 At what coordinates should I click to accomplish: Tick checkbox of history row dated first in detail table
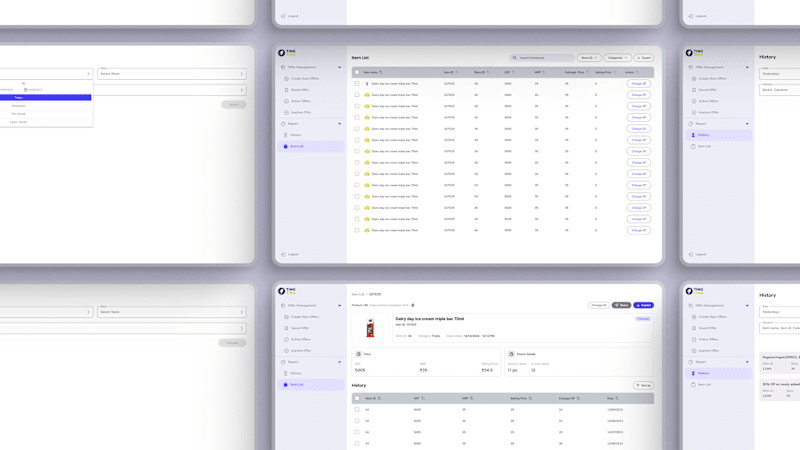coord(357,410)
